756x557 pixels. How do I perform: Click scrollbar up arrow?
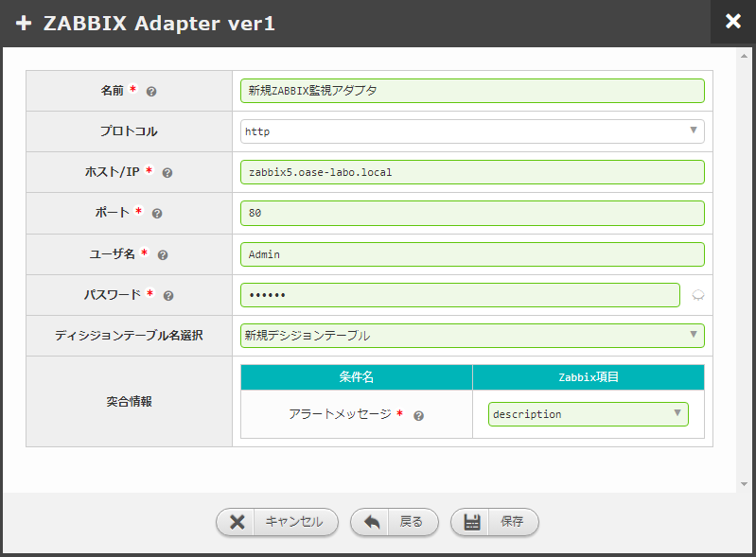(744, 56)
